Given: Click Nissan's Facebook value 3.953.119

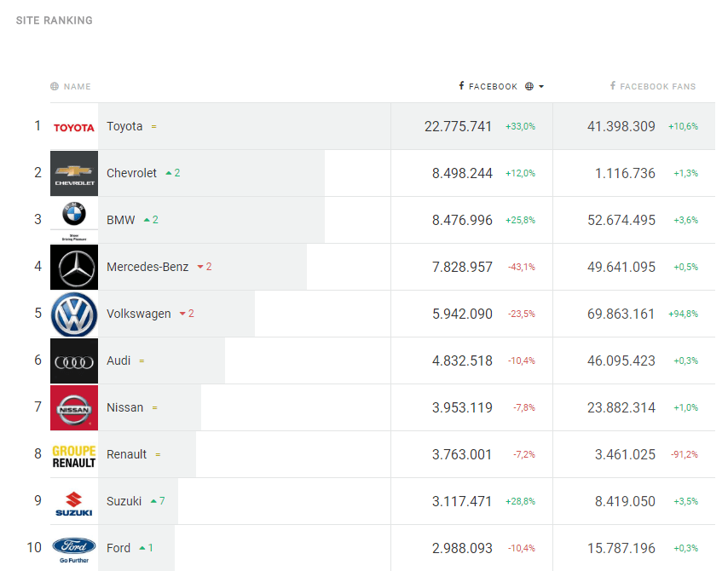Looking at the screenshot, I should click(462, 407).
